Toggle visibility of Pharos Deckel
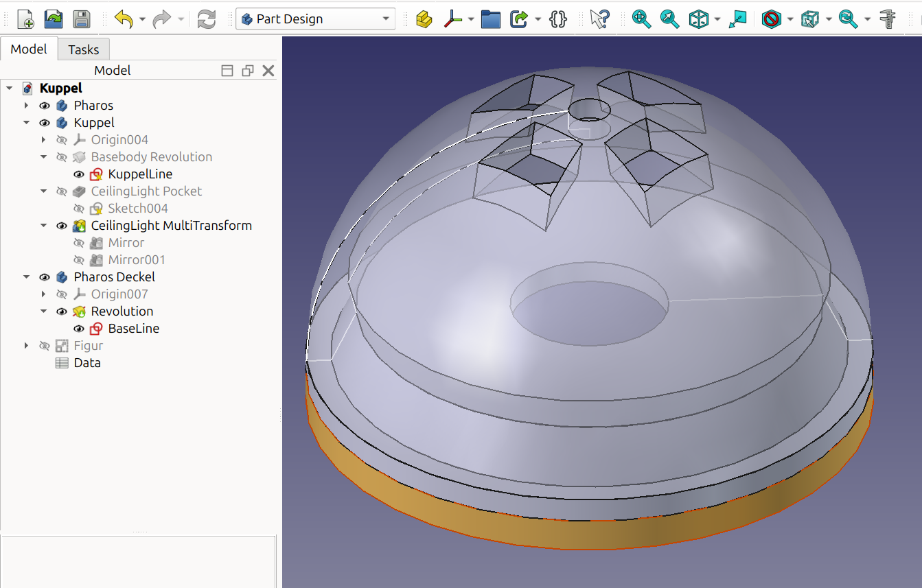Screen dimensions: 922x588 click(45, 277)
